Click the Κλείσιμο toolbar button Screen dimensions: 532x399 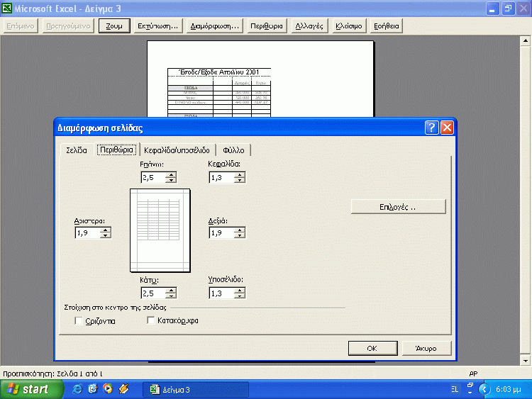pos(348,26)
